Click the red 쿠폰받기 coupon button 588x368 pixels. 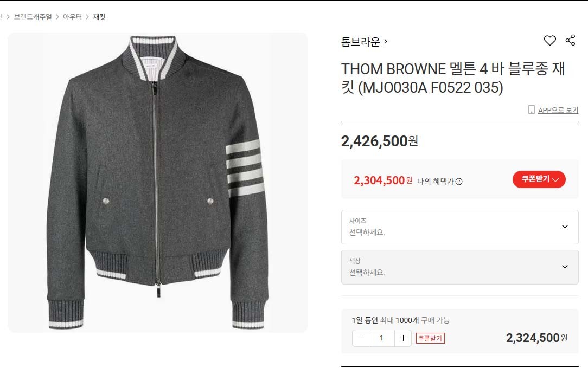click(x=539, y=179)
